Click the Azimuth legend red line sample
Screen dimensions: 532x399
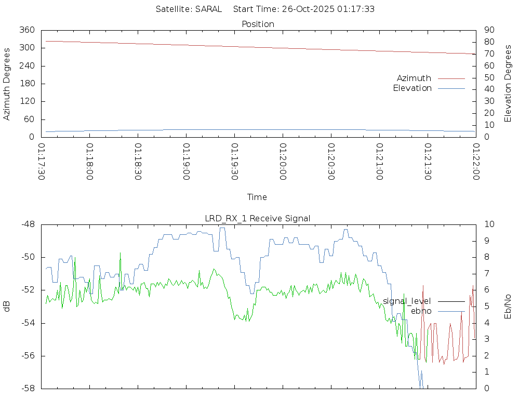point(451,78)
